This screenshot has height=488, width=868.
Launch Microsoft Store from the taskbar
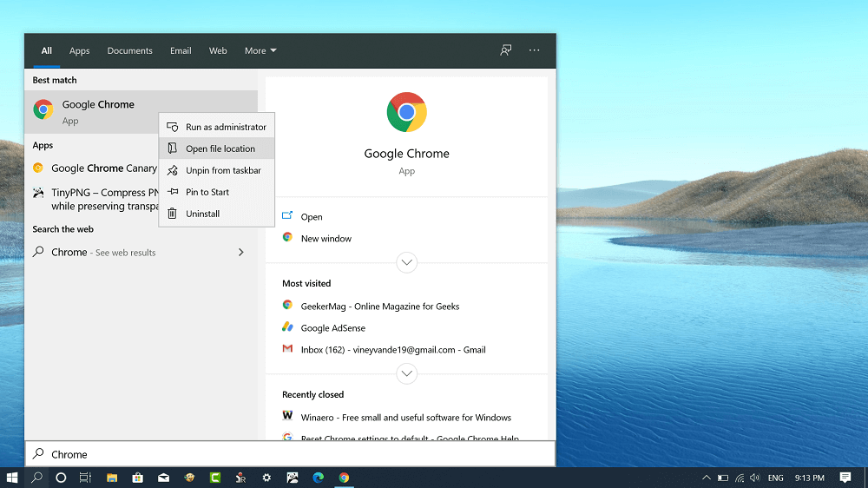[x=138, y=478]
